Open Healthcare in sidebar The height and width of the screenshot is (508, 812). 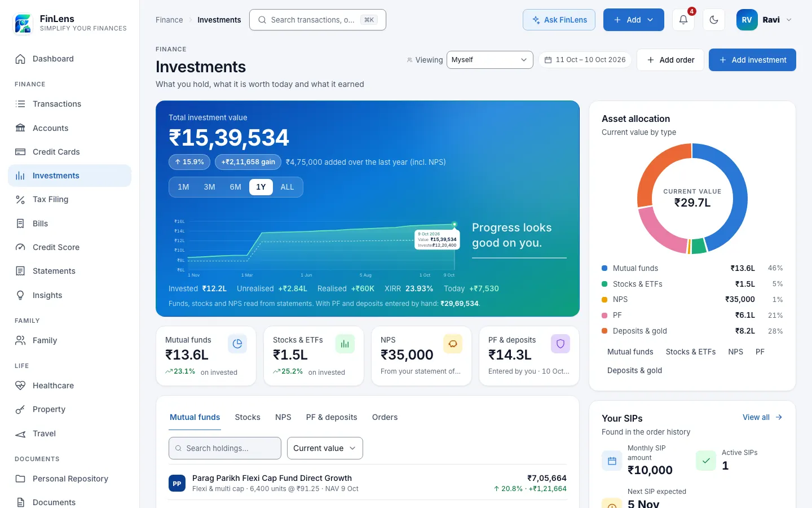pos(69,386)
